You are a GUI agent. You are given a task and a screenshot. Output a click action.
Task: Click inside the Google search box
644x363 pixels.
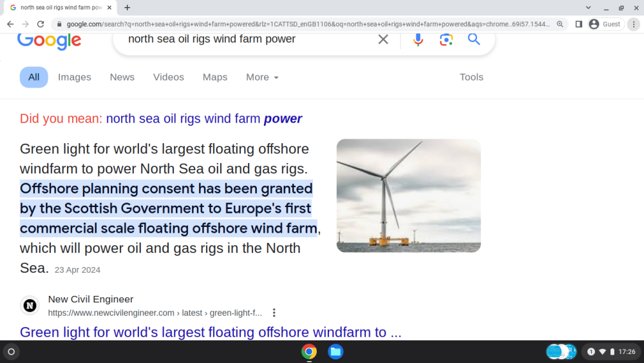247,39
